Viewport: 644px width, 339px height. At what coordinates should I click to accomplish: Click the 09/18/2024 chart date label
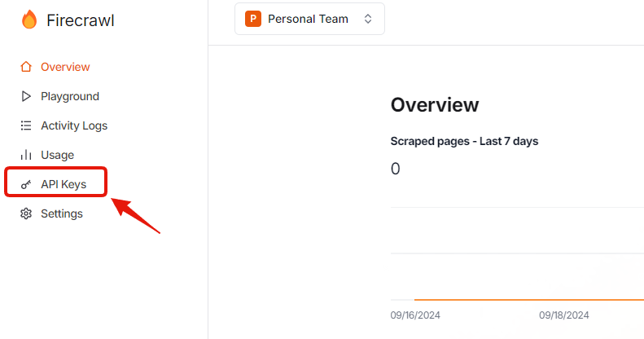pyautogui.click(x=564, y=315)
